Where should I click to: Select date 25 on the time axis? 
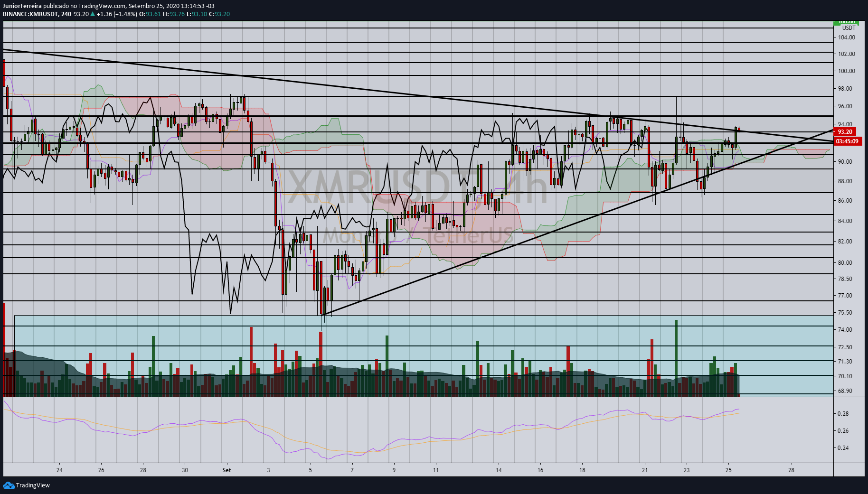click(728, 470)
